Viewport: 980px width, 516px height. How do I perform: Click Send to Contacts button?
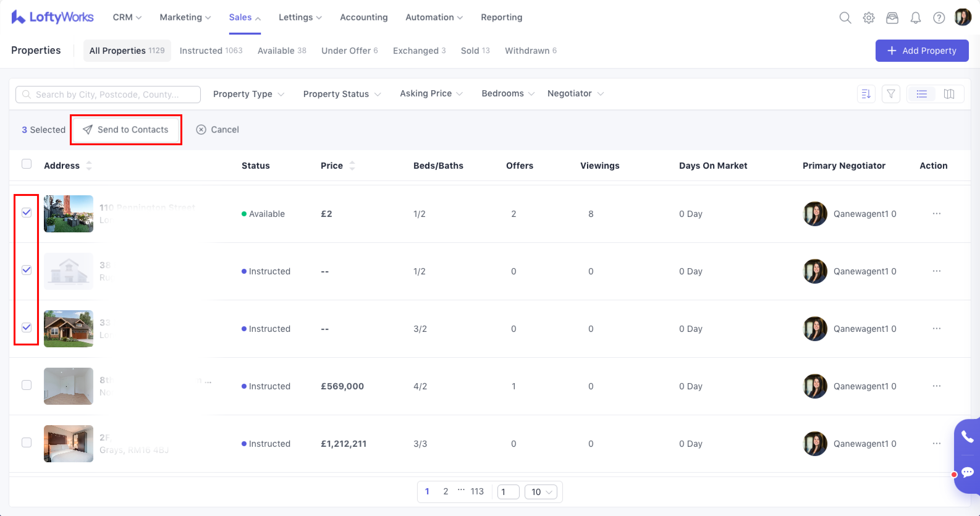tap(125, 130)
